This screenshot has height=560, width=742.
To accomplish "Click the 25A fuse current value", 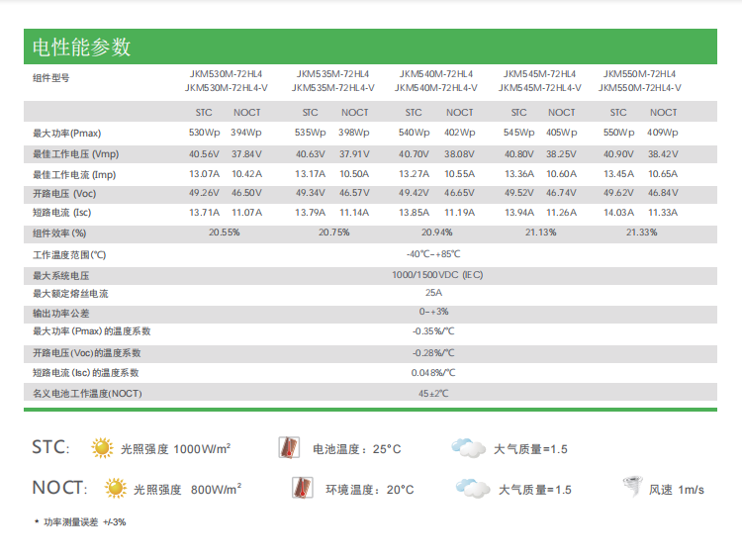I will tap(433, 293).
